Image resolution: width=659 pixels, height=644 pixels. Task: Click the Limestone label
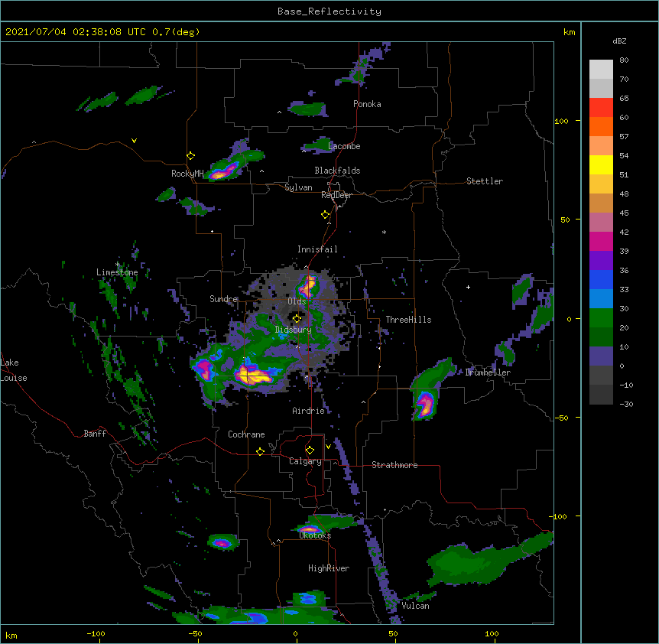(117, 272)
